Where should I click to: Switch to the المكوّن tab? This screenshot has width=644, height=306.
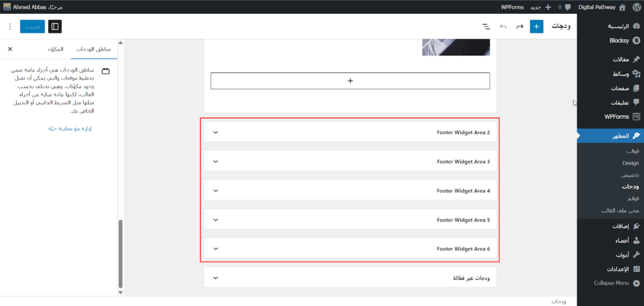(x=54, y=48)
